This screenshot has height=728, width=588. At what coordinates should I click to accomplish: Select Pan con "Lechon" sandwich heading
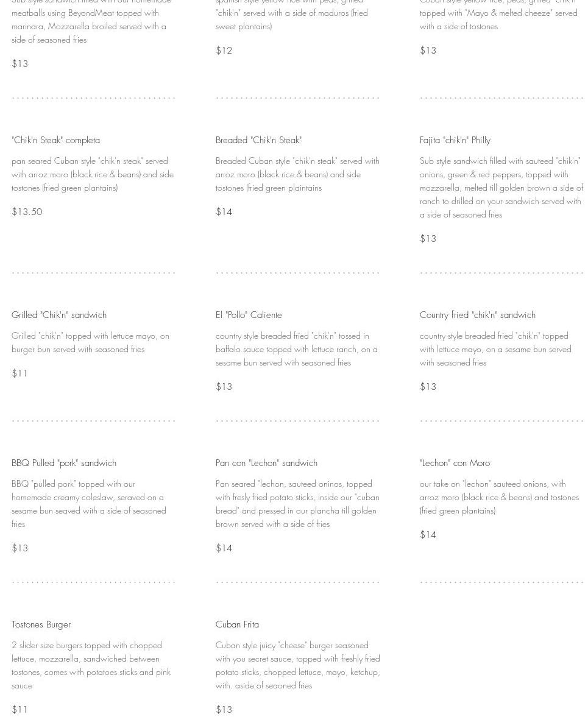pyautogui.click(x=267, y=464)
